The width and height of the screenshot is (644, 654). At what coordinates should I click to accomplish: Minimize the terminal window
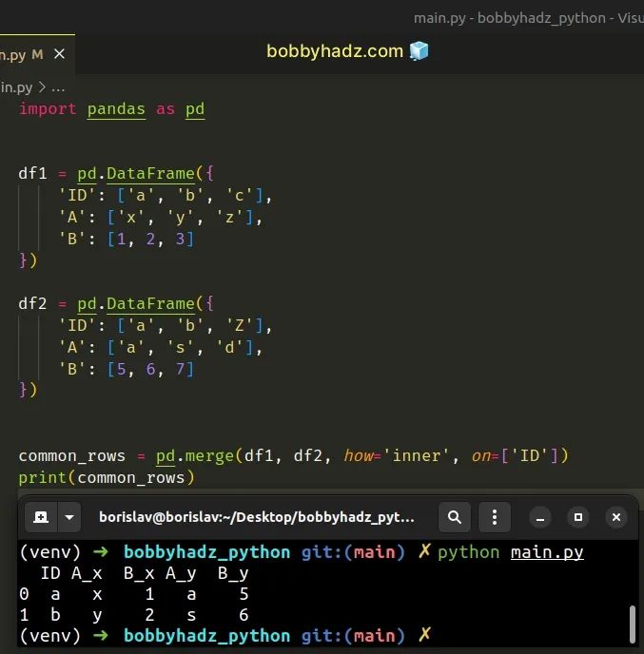[x=540, y=518]
